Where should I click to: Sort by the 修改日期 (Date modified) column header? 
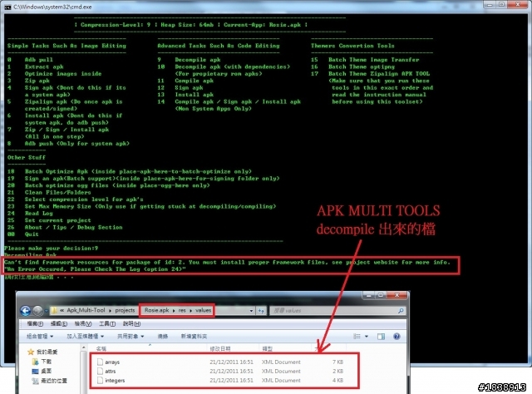pos(220,348)
